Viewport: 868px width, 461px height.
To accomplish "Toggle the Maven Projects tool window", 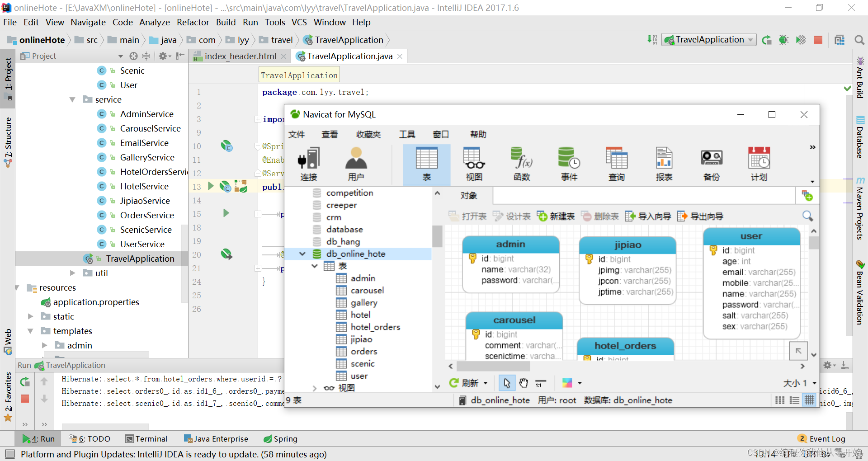I will click(860, 208).
